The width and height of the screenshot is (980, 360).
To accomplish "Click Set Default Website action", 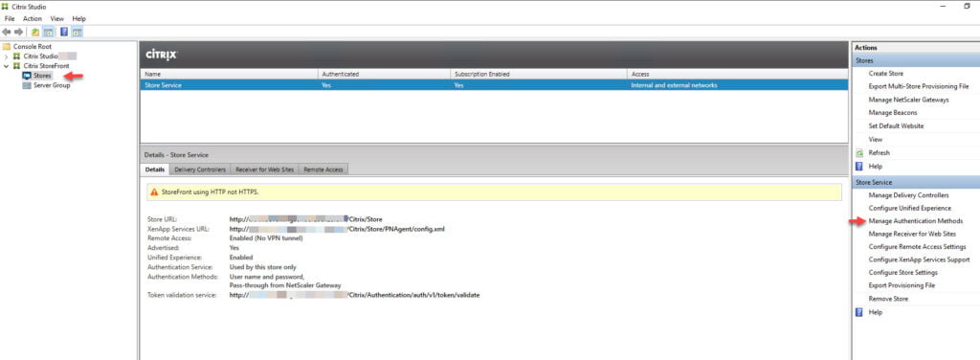I will [896, 125].
